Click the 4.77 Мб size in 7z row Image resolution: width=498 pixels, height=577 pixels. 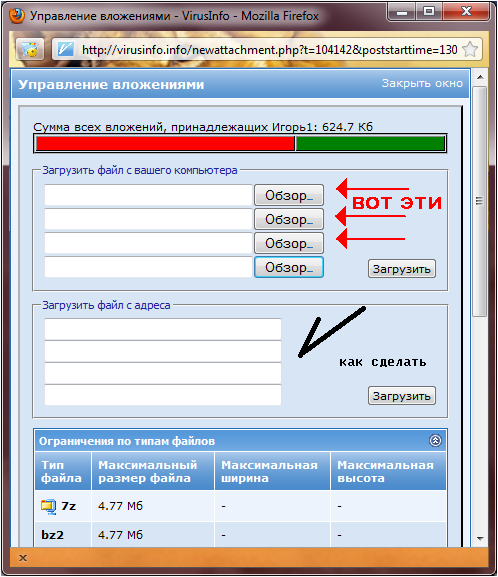point(120,506)
